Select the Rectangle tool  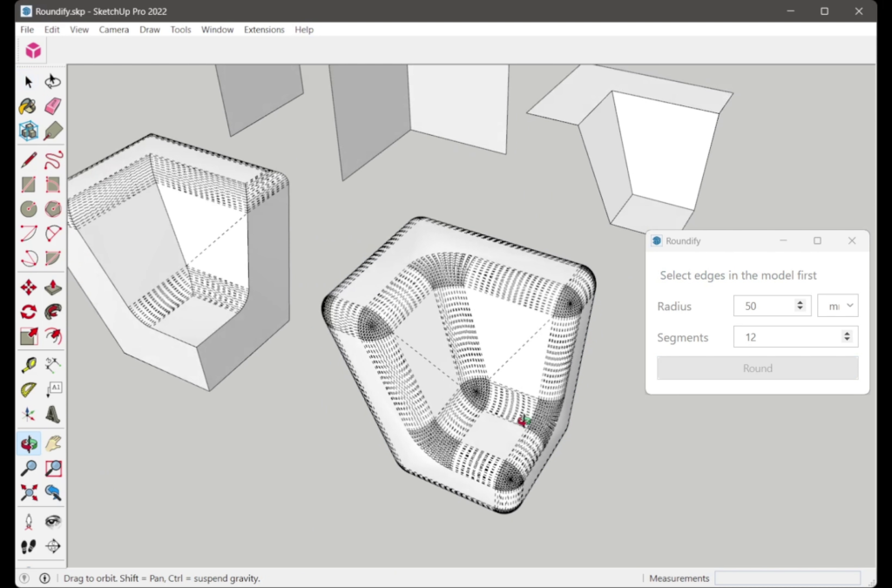(x=29, y=185)
